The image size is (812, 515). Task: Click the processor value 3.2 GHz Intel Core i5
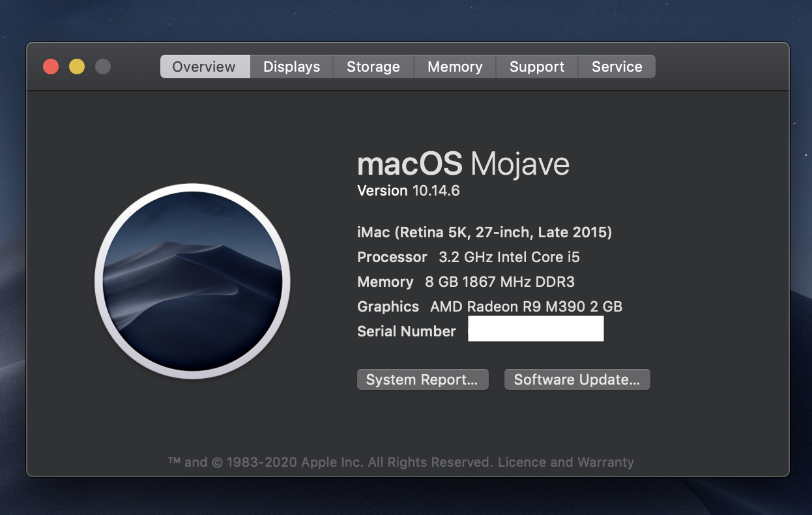tap(509, 257)
